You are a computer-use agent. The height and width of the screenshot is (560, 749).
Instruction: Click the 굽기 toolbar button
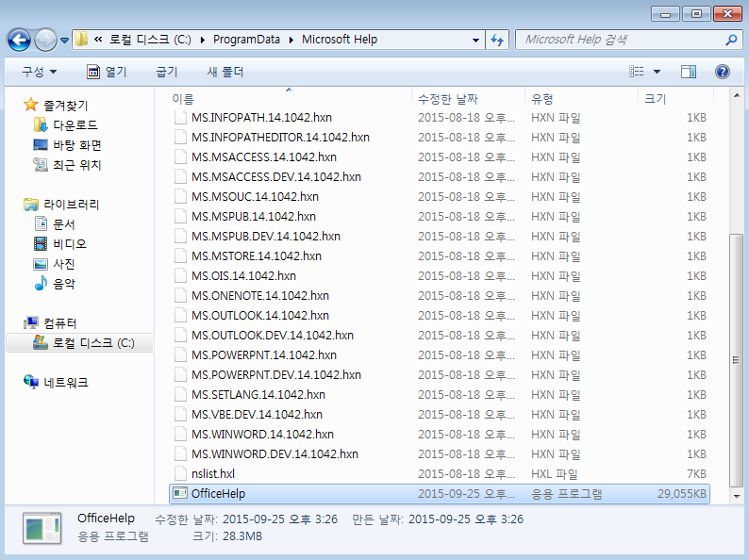[x=167, y=72]
